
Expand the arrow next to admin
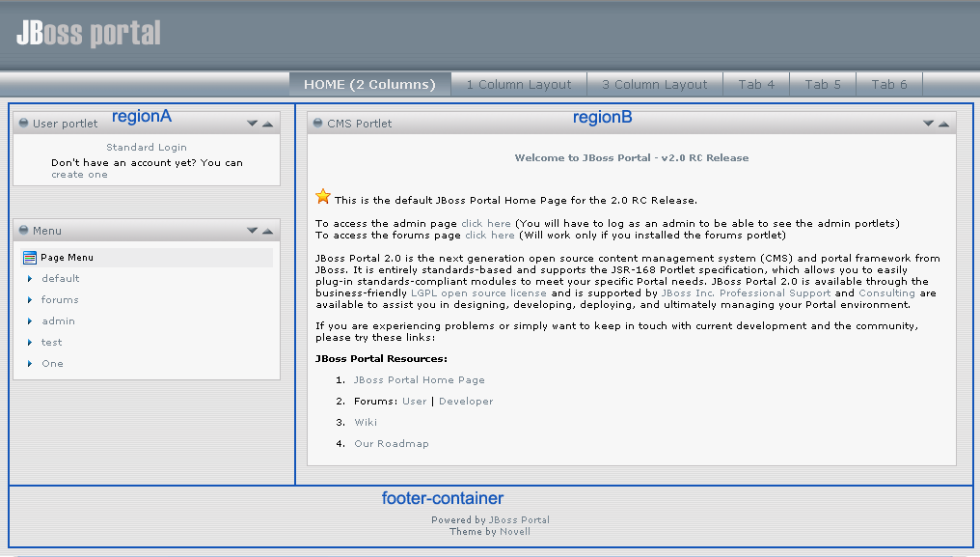(x=30, y=321)
